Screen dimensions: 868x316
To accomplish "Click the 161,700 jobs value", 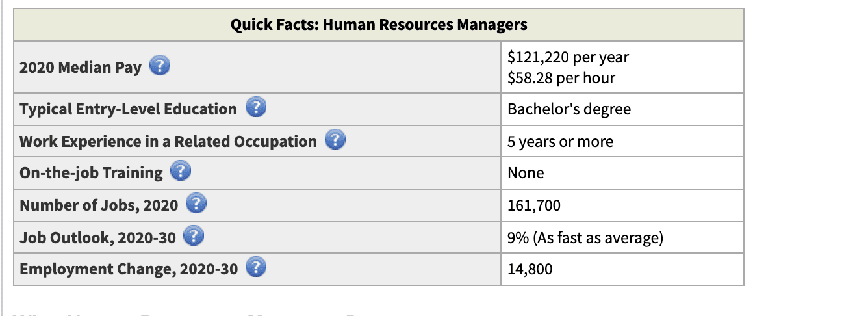I will point(533,205).
